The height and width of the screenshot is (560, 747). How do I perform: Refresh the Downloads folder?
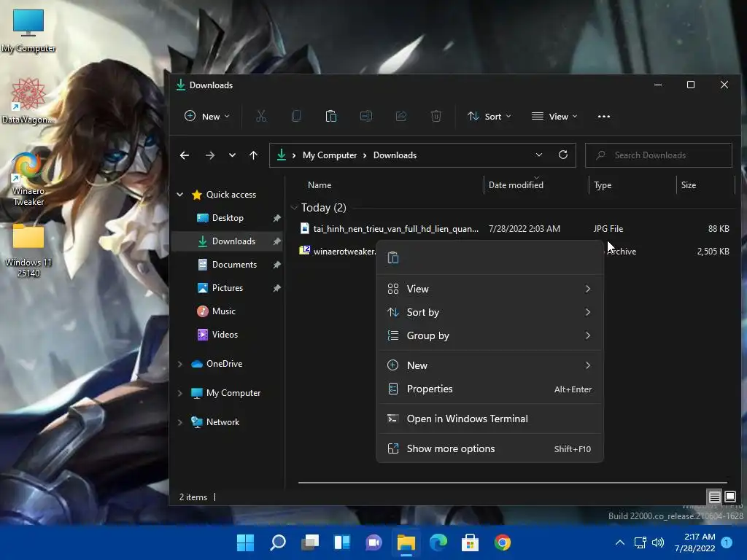563,155
